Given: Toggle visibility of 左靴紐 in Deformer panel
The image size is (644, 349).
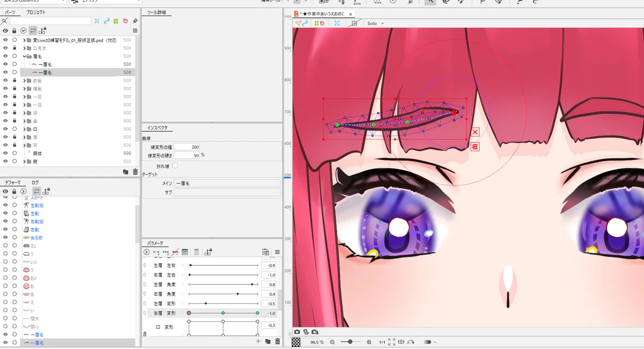Looking at the screenshot, I should [5, 206].
